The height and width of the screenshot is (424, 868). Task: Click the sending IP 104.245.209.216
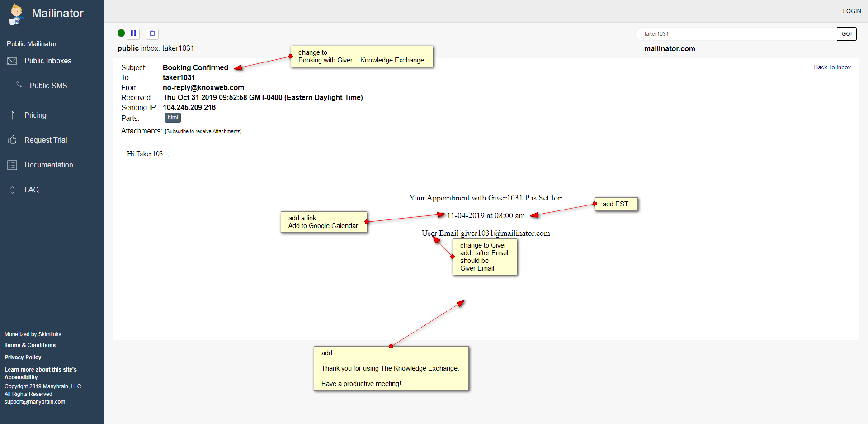[189, 108]
